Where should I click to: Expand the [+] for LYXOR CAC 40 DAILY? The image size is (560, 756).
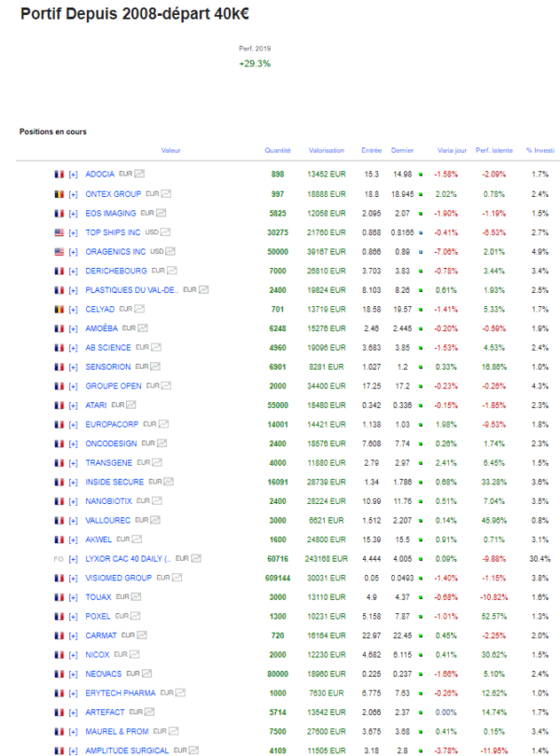[x=73, y=559]
